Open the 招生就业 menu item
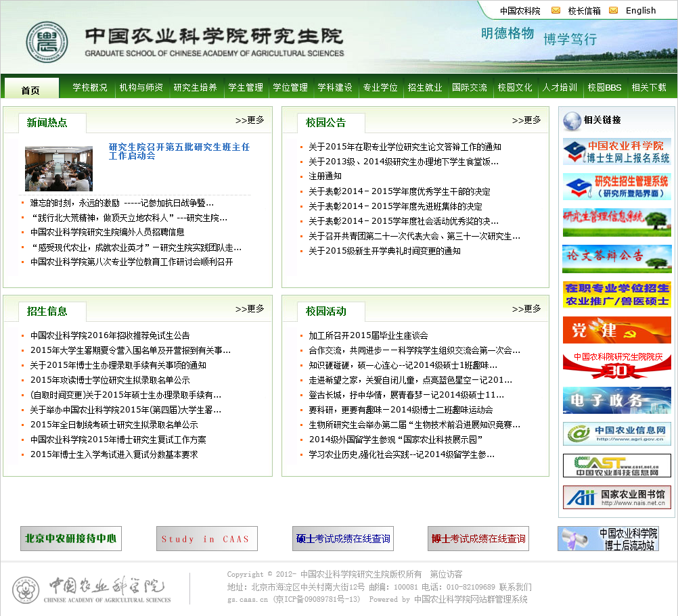 pyautogui.click(x=425, y=87)
